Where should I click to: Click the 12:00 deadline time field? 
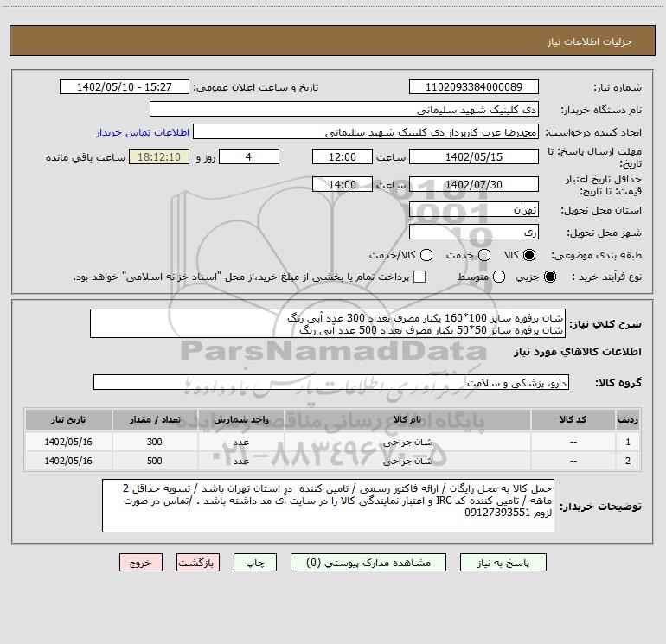pos(343,156)
